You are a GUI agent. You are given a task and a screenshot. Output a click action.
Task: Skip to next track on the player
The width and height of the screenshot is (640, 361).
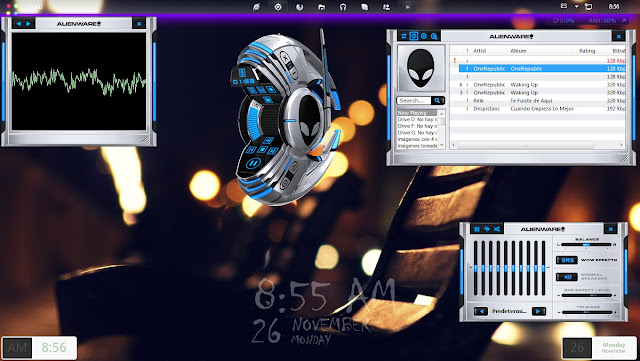[273, 151]
